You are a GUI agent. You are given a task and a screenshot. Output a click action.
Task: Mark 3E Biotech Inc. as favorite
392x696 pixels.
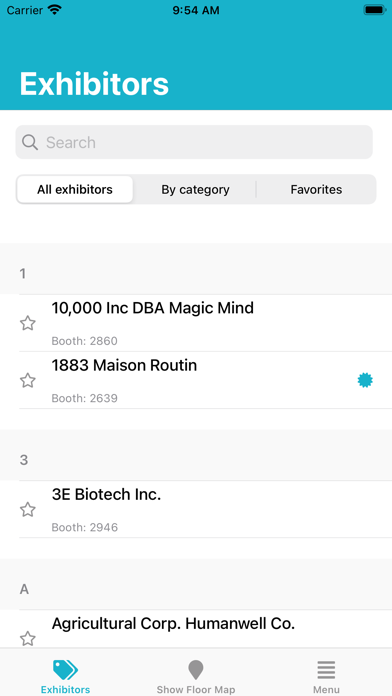pyautogui.click(x=28, y=510)
